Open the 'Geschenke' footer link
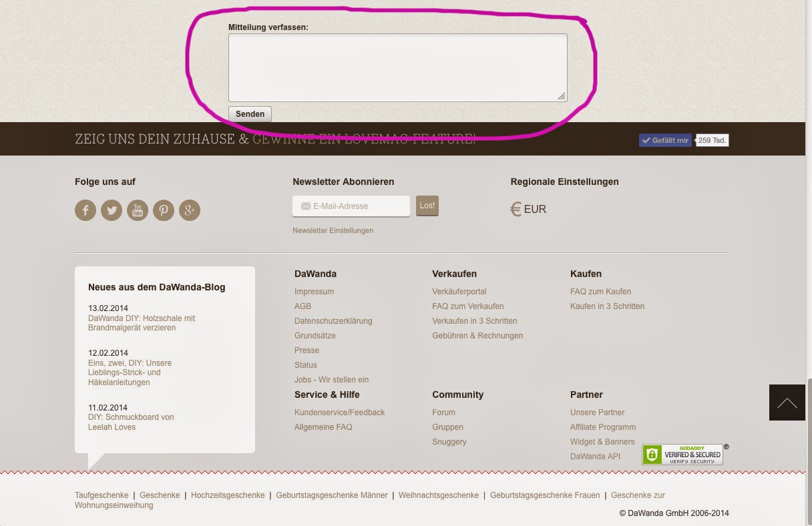812x526 pixels. click(160, 495)
